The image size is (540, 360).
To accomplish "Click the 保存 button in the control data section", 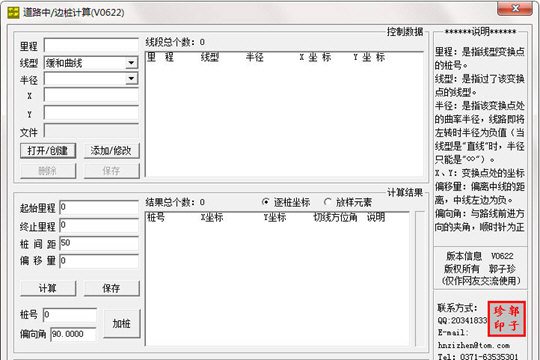I will [112, 171].
